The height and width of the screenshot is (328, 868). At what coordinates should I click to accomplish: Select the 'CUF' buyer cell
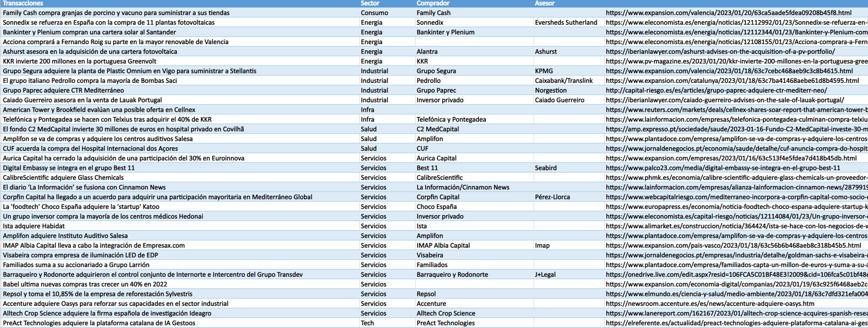click(x=474, y=149)
